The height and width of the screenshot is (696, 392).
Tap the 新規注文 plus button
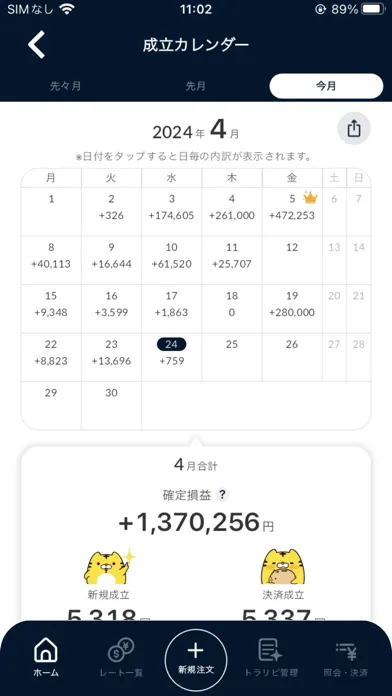click(196, 660)
